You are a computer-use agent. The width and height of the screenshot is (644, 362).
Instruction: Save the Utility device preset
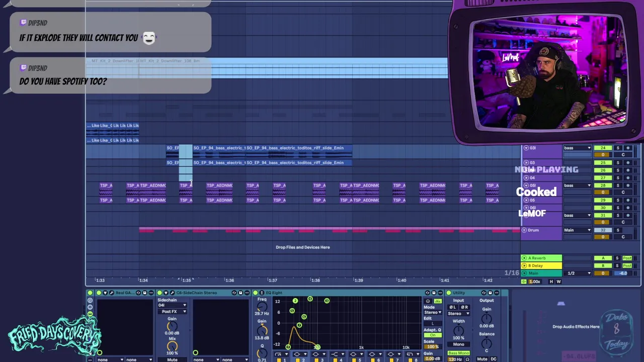coord(490,293)
